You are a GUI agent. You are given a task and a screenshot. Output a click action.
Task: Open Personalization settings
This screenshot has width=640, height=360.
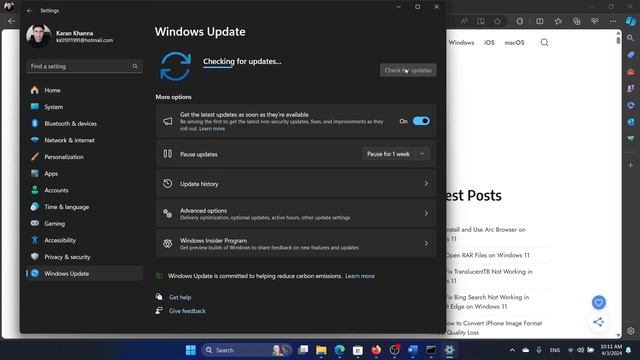pyautogui.click(x=84, y=157)
